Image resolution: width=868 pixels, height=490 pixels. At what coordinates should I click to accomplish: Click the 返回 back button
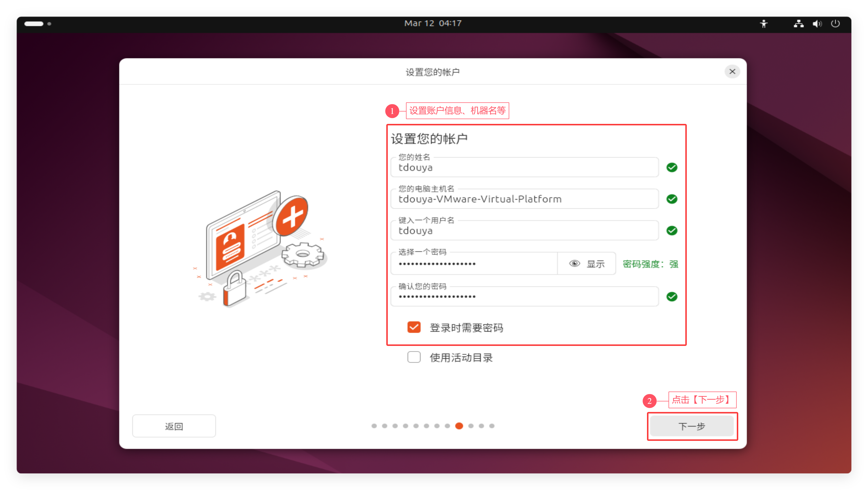[x=174, y=426]
